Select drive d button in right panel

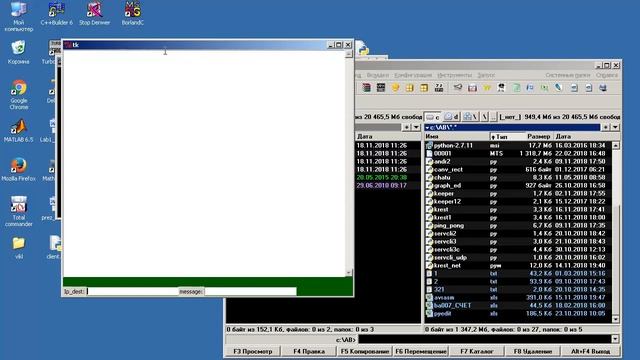[451, 117]
